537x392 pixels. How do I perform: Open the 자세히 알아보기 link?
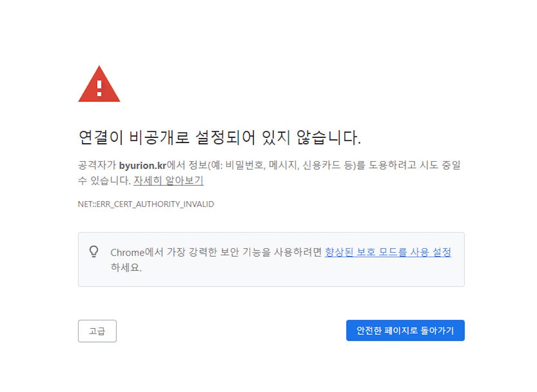[x=168, y=181]
